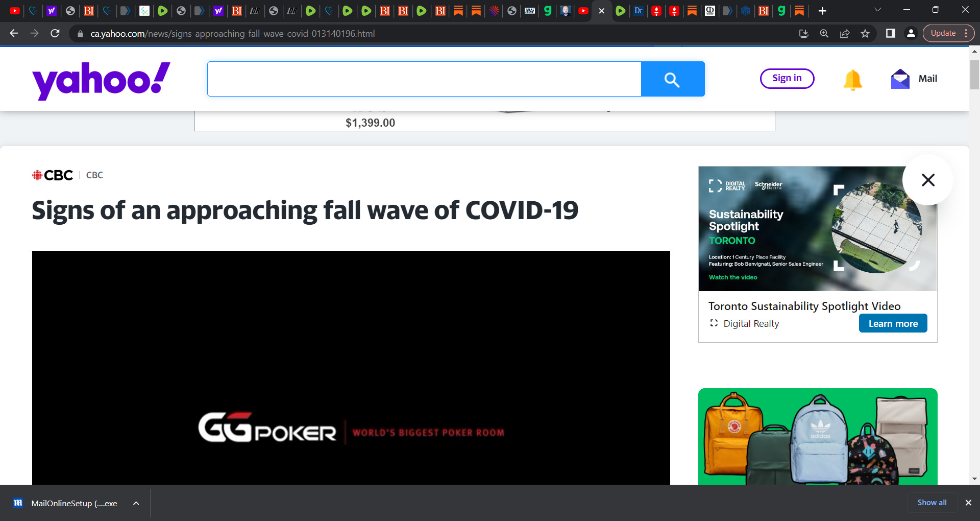
Task: Click the CBC gem logo
Action: [x=53, y=175]
